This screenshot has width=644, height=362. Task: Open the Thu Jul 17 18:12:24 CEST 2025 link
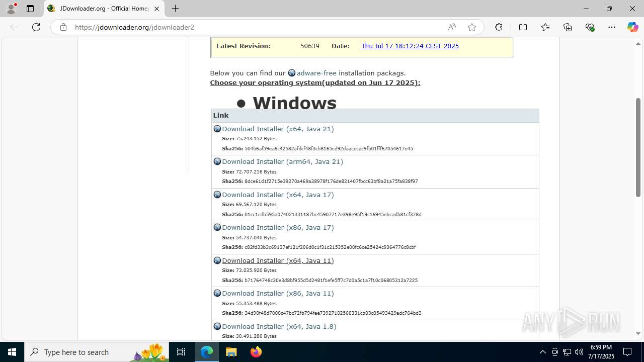[410, 46]
